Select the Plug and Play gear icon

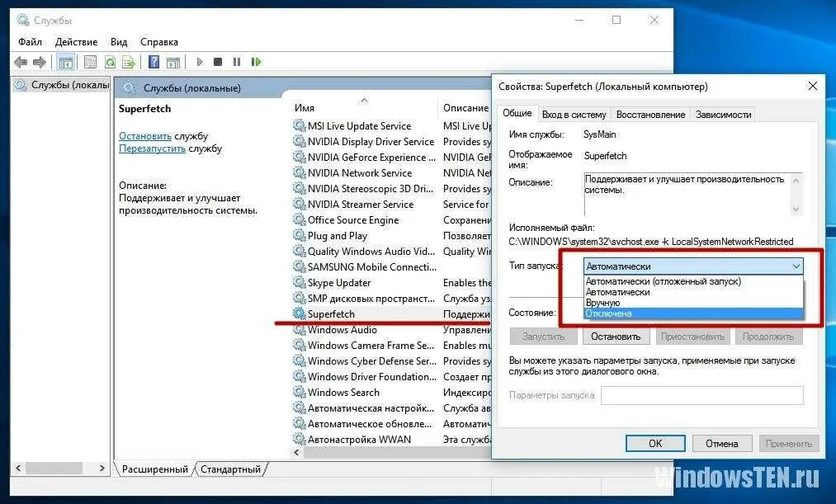[300, 235]
